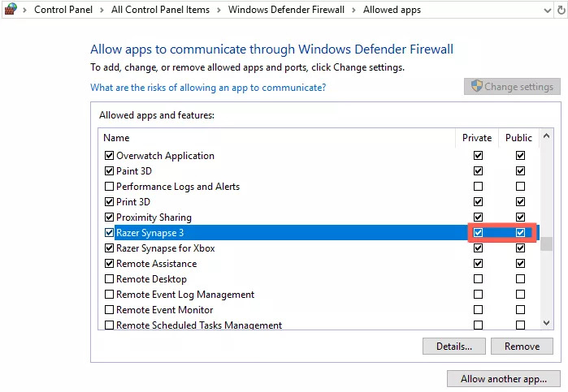The width and height of the screenshot is (568, 392).
Task: Toggle Remote Assistance Public checkbox
Action: point(521,264)
